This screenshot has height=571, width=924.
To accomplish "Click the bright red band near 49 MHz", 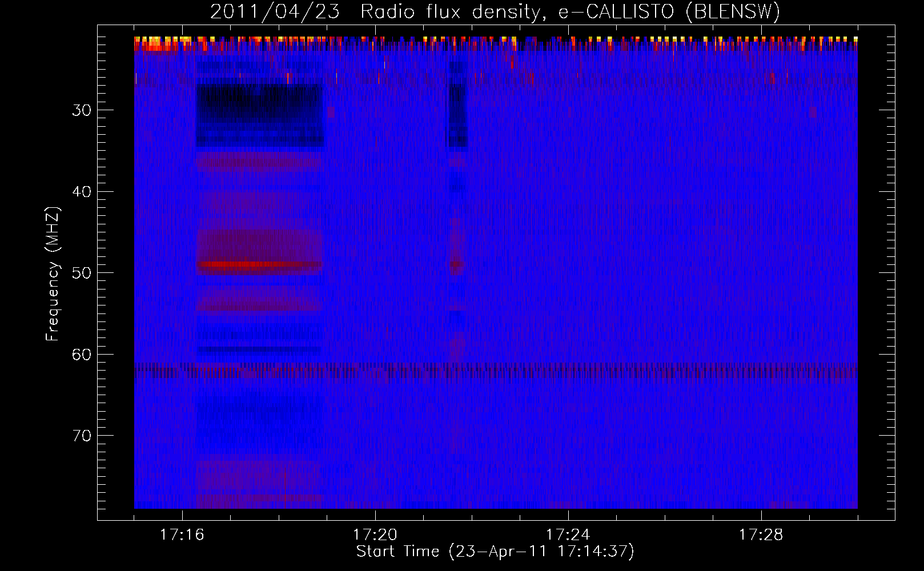I will click(x=259, y=265).
